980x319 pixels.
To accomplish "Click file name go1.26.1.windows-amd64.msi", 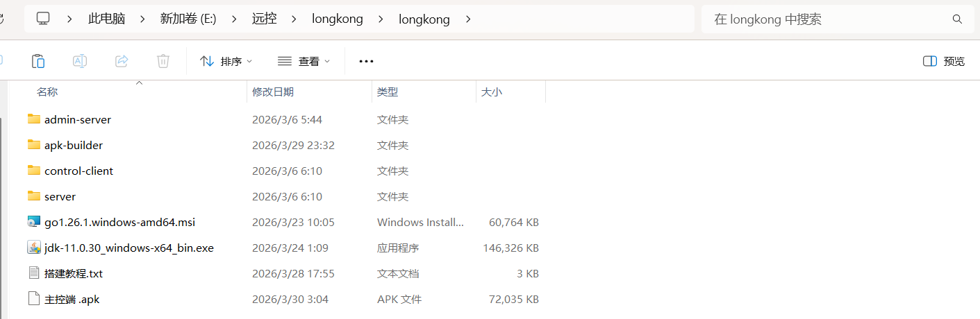I will [x=119, y=222].
